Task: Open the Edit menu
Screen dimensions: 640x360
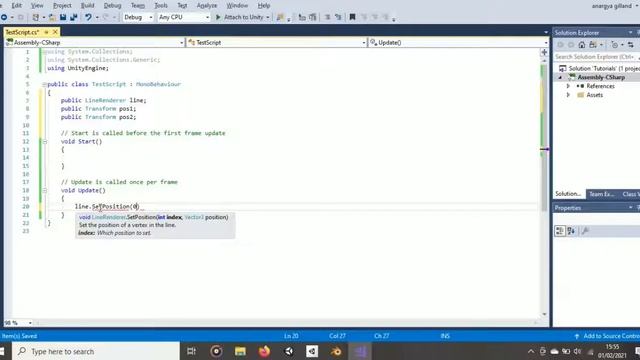Action: click(17, 5)
